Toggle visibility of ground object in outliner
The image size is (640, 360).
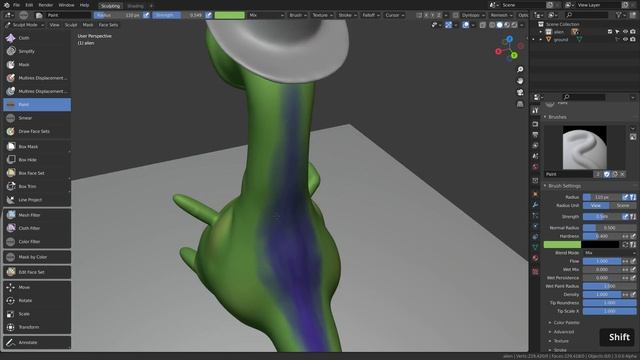tap(625, 40)
